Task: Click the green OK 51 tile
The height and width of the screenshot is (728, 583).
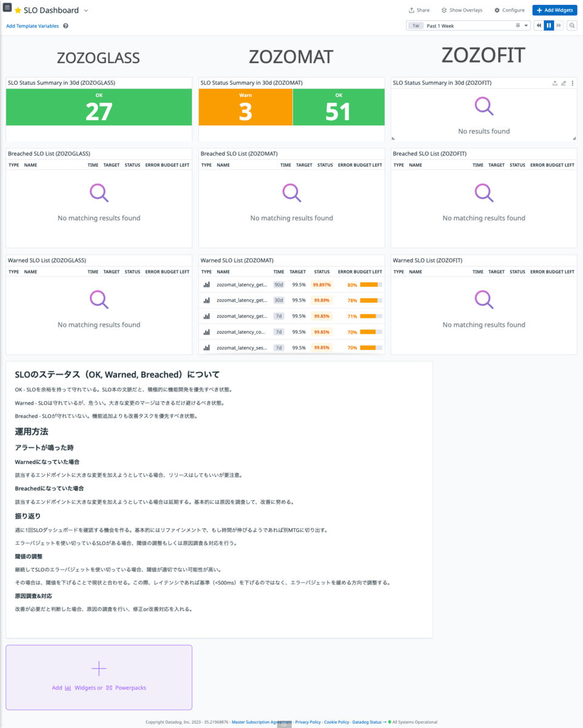Action: [339, 107]
